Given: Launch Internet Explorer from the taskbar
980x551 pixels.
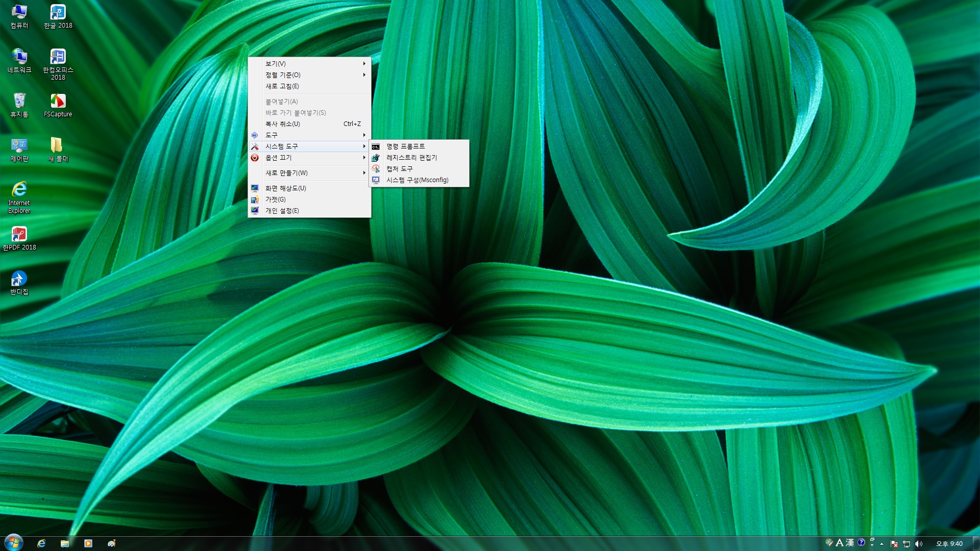Looking at the screenshot, I should coord(41,543).
